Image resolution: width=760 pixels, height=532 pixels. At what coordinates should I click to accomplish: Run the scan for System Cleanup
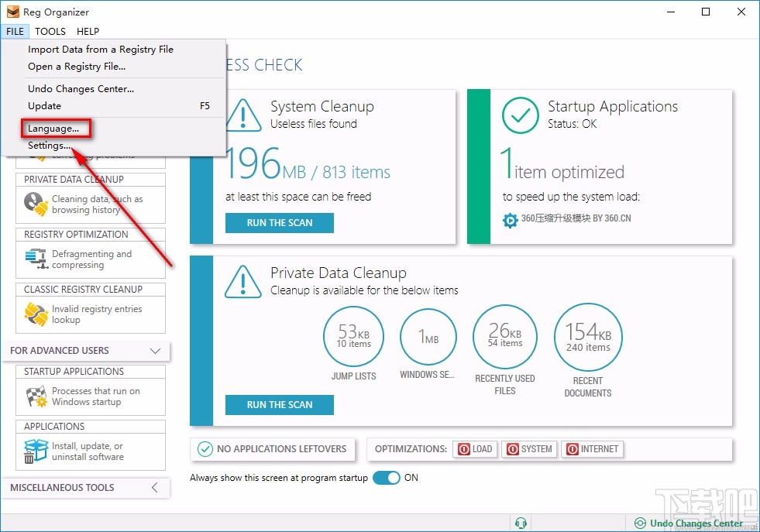(x=279, y=223)
